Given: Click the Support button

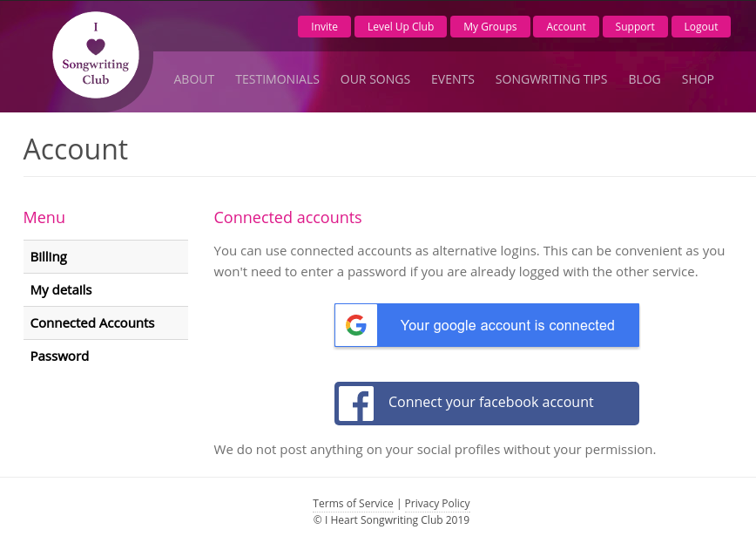Looking at the screenshot, I should pyautogui.click(x=635, y=27).
